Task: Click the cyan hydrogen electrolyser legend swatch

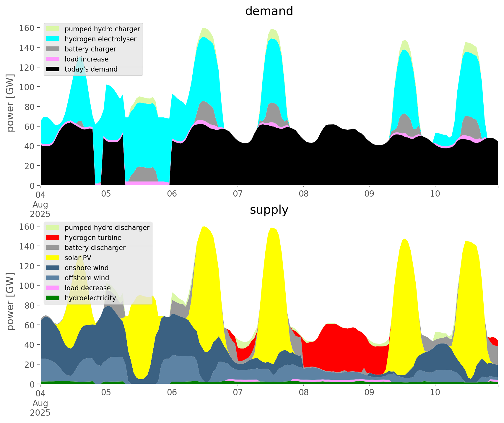Action: click(53, 39)
